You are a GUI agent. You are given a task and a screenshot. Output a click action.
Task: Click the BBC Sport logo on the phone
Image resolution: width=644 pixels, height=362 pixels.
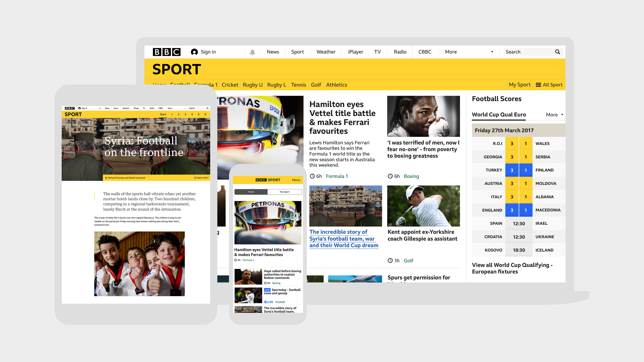coord(268,180)
